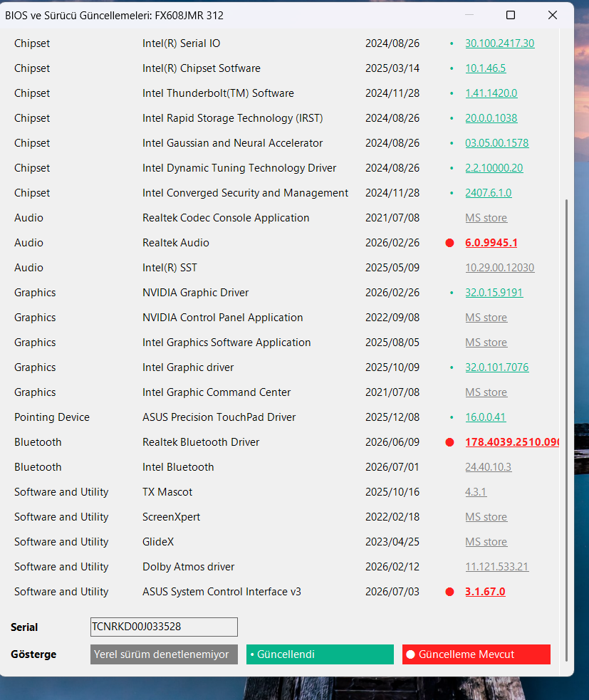Open Realtek Audio update 6.0.9945.1

491,243
